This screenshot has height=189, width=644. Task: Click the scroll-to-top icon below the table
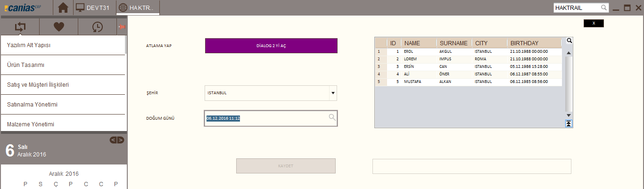tap(569, 123)
